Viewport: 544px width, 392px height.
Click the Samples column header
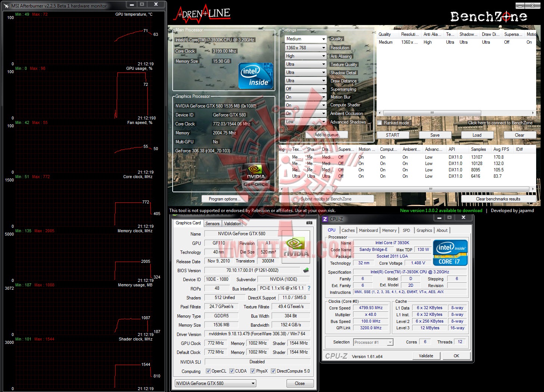(x=479, y=149)
